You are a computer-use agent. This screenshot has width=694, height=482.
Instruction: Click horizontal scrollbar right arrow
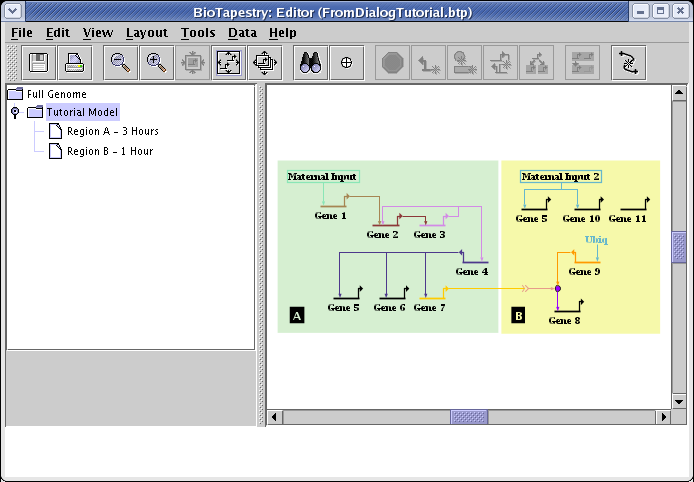(663, 416)
